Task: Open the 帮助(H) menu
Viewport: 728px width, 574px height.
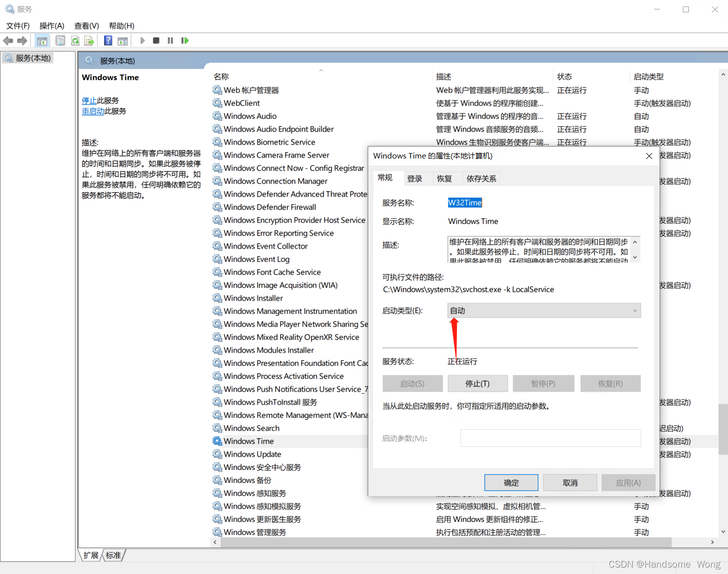Action: (121, 26)
